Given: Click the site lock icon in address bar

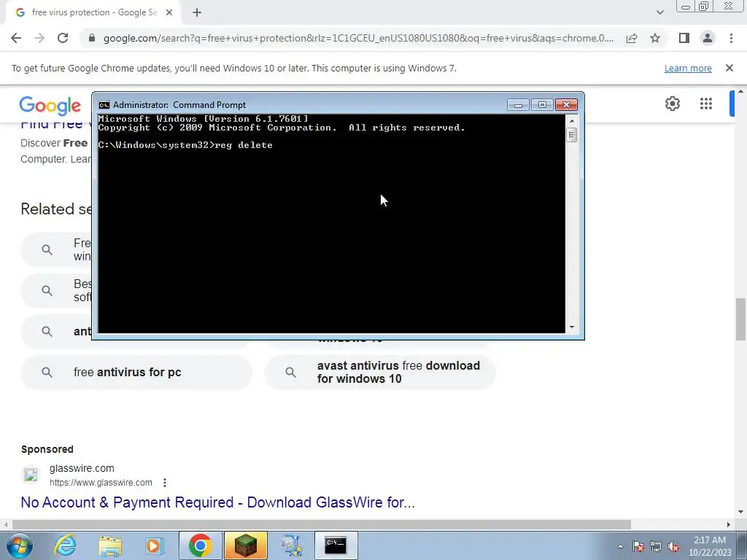Looking at the screenshot, I should (91, 38).
